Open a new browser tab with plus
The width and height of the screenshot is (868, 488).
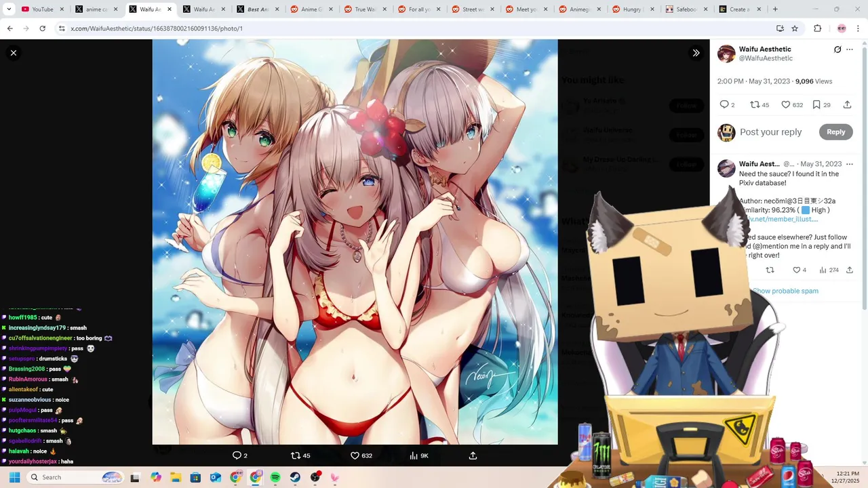coord(775,9)
